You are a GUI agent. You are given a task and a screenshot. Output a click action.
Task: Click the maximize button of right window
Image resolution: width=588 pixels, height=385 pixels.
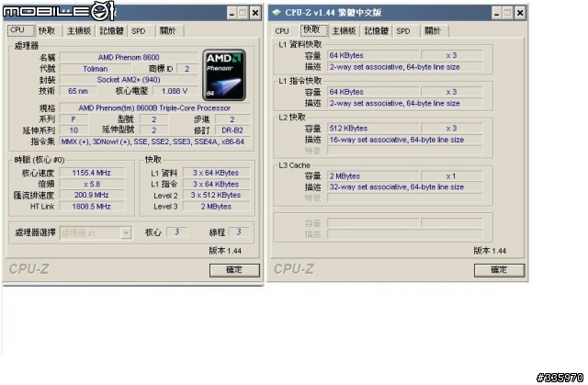pyautogui.click(x=508, y=13)
